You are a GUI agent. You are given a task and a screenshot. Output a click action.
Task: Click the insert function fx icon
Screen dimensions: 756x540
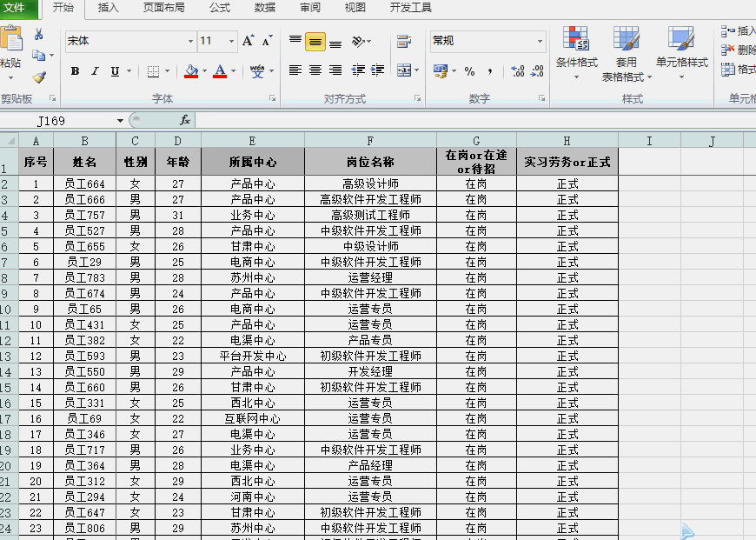185,120
